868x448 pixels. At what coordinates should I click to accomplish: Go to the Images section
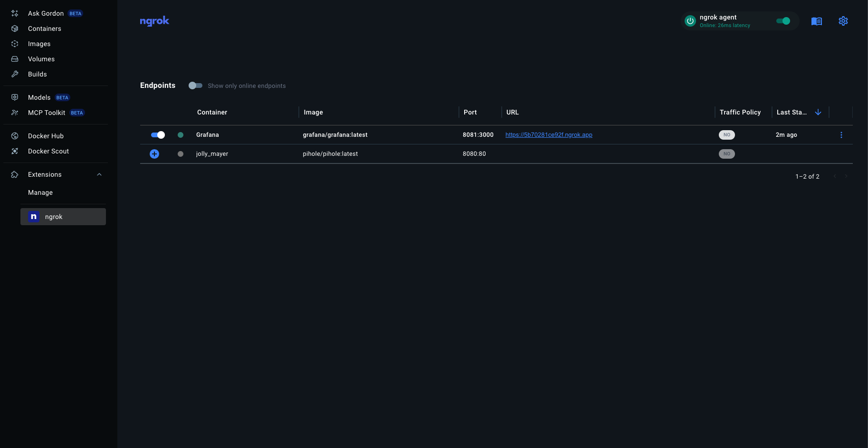tap(39, 44)
